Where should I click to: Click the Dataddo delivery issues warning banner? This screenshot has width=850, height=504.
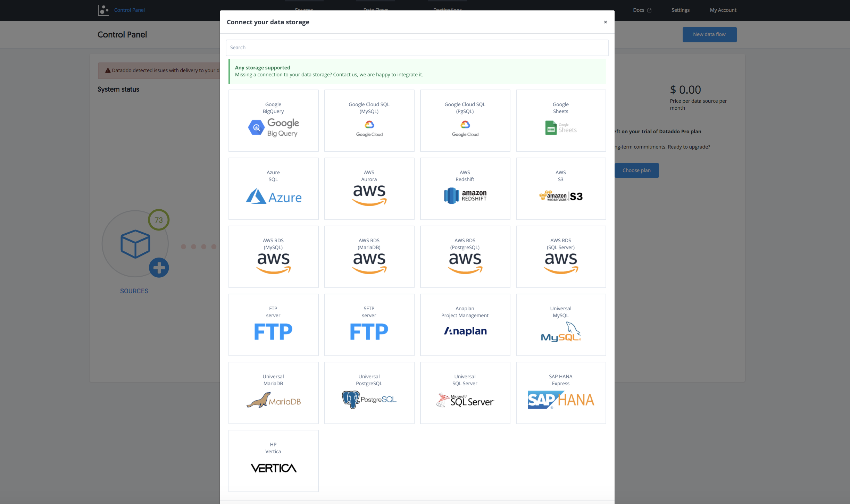(159, 70)
